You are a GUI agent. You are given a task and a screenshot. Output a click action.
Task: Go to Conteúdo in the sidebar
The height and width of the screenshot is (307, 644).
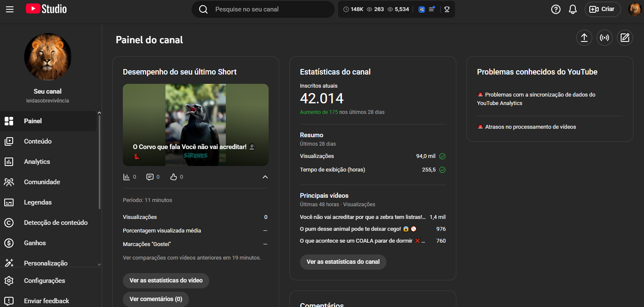pyautogui.click(x=49, y=141)
